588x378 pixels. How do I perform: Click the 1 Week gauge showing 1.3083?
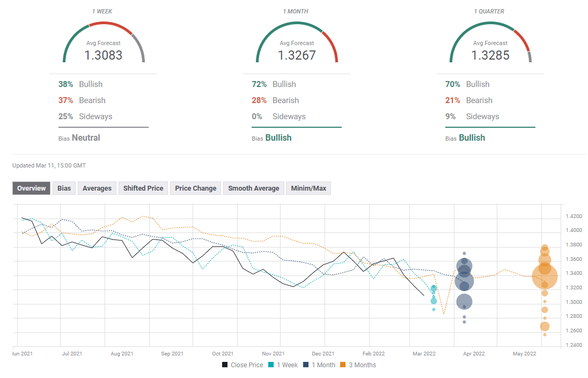tap(104, 49)
